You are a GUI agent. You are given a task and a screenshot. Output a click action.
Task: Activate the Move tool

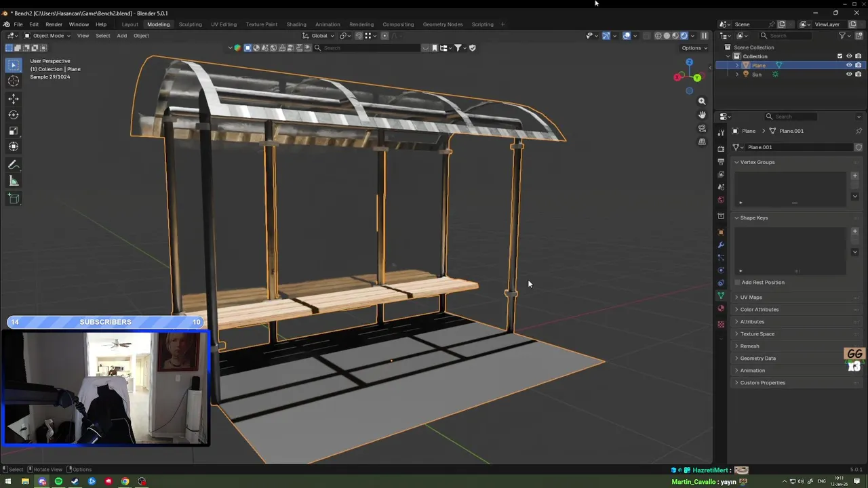pos(14,99)
